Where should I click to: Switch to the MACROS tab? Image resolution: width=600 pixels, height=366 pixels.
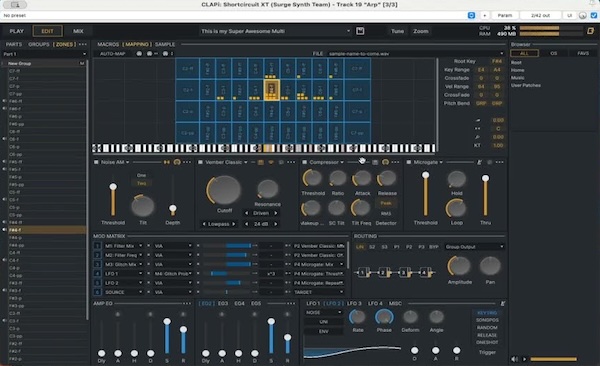(x=108, y=44)
